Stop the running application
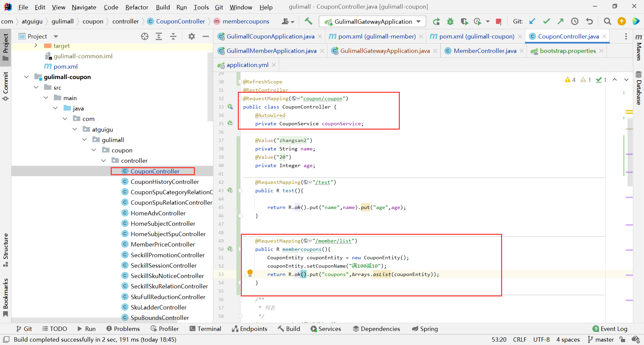 coord(498,21)
